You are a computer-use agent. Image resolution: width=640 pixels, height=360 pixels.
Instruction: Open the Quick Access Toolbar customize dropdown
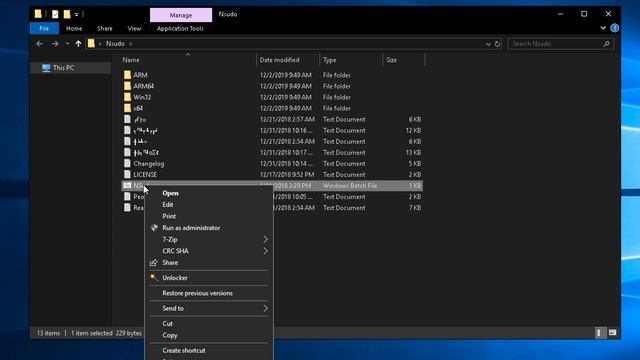point(76,15)
